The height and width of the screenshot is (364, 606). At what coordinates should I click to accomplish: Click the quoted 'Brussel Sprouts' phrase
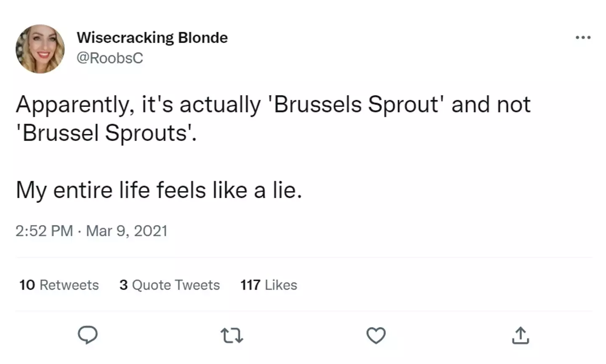[x=106, y=133]
